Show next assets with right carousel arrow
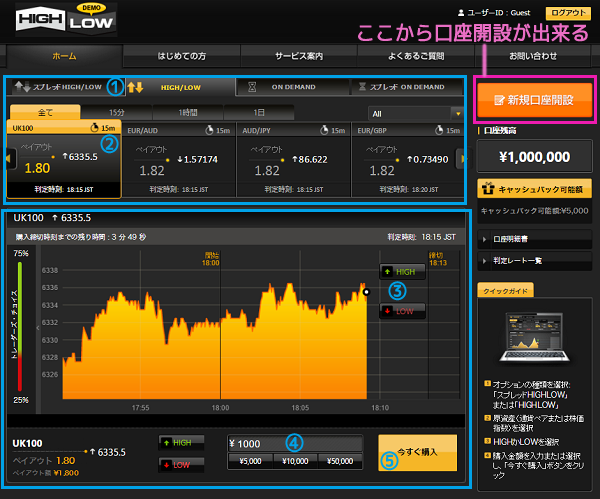The image size is (600, 499). click(x=462, y=158)
